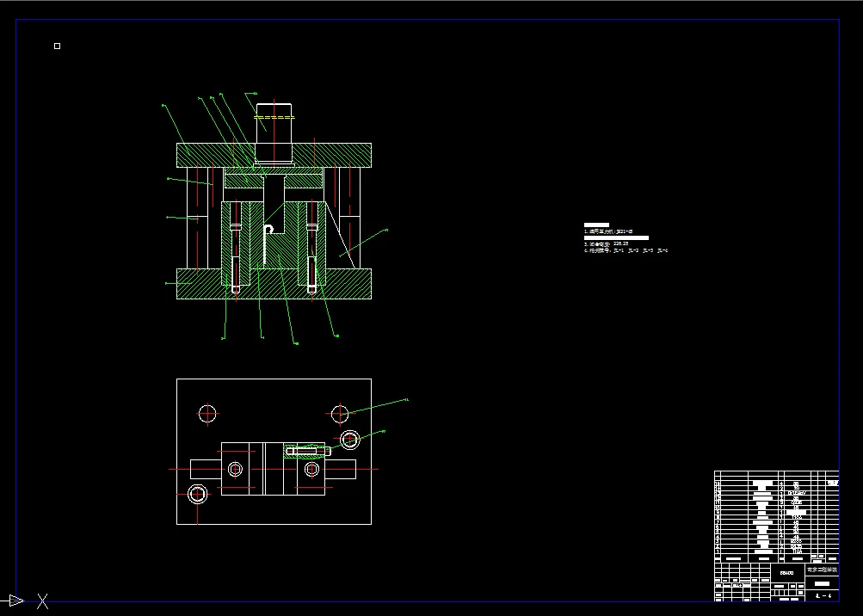Image resolution: width=863 pixels, height=616 pixels.
Task: Select the 南京工程学院 title block cell
Action: pos(822,570)
